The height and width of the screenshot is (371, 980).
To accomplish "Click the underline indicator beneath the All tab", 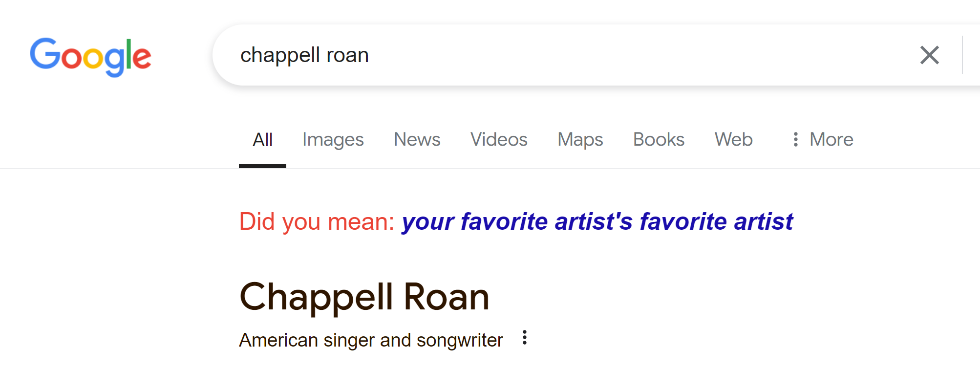I will (x=262, y=166).
